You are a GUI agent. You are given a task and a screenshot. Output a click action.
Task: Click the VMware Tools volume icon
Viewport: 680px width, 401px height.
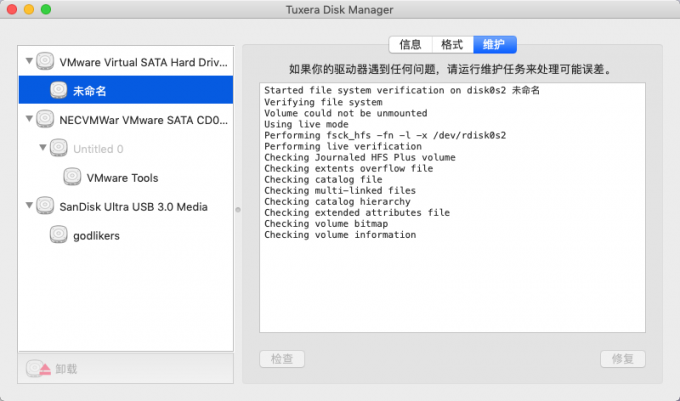coord(72,177)
